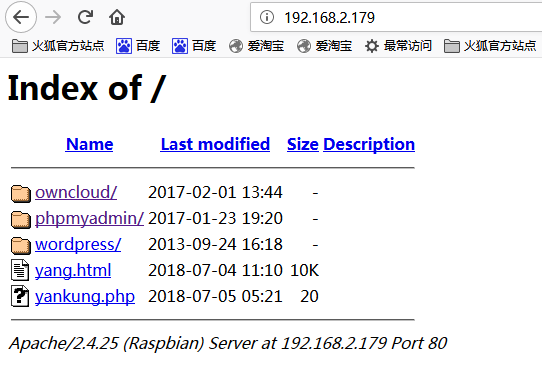Click the folder icon beside phpmyadmin/
542x381 pixels.
(x=20, y=220)
